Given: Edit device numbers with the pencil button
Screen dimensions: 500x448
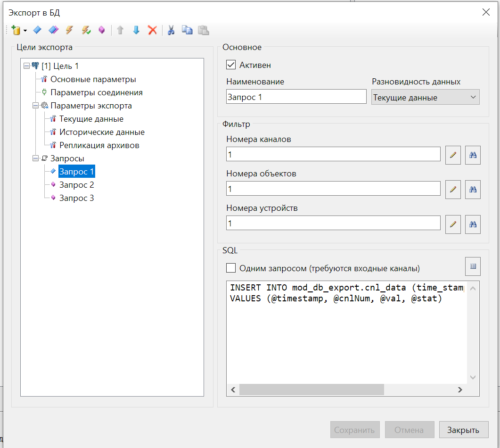Looking at the screenshot, I should point(453,224).
